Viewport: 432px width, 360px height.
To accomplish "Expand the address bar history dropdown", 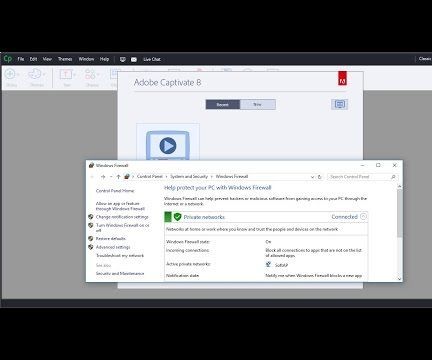I will (x=312, y=177).
